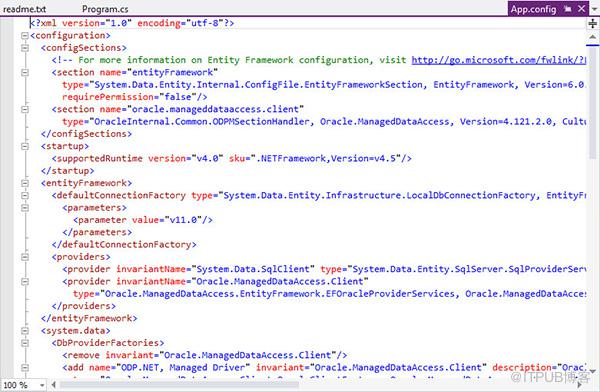The width and height of the screenshot is (600, 392).
Task: Click the </parameters> closing tag
Action: [97, 232]
